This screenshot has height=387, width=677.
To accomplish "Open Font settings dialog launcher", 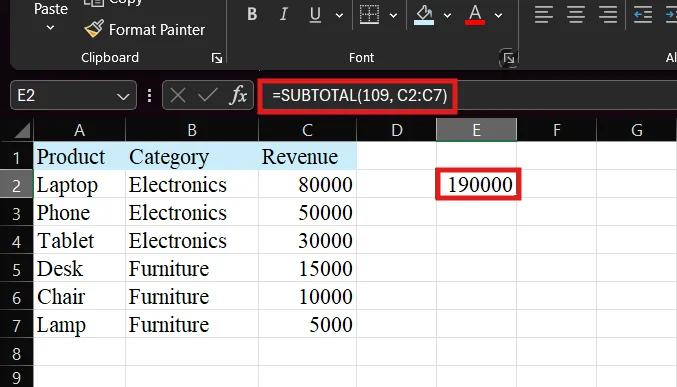I will (x=509, y=58).
